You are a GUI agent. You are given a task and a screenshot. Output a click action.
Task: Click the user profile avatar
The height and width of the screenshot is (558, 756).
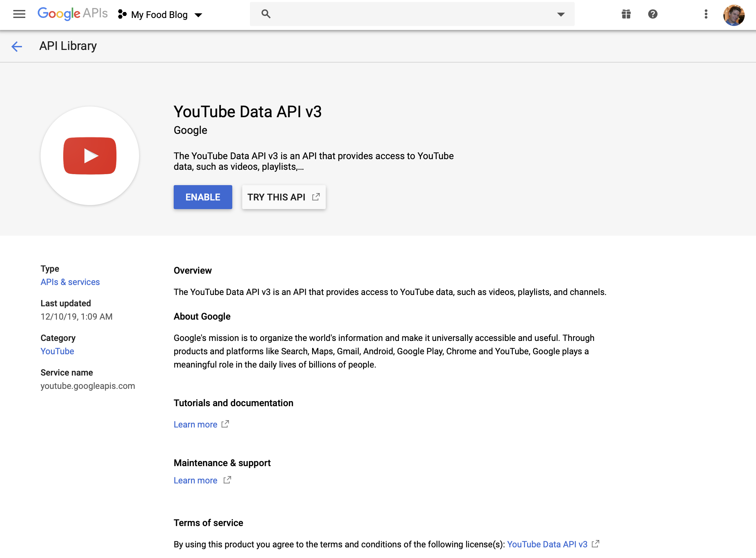[734, 15]
